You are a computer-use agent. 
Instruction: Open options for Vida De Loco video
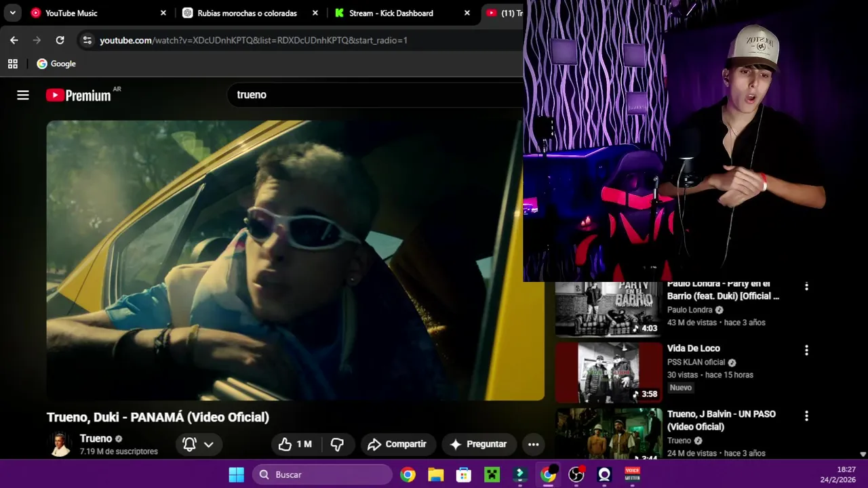point(806,350)
